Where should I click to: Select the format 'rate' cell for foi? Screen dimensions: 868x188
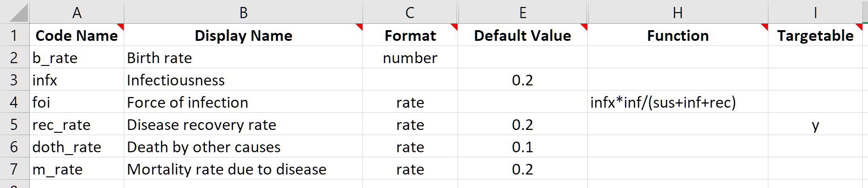click(x=410, y=102)
